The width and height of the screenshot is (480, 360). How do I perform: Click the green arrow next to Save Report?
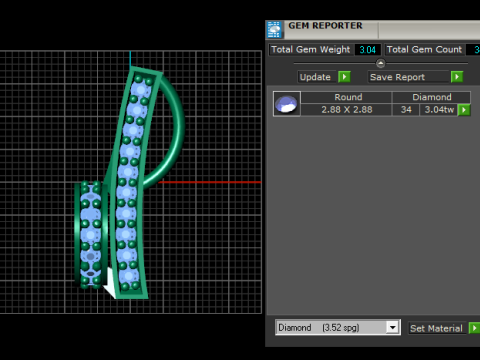[457, 77]
